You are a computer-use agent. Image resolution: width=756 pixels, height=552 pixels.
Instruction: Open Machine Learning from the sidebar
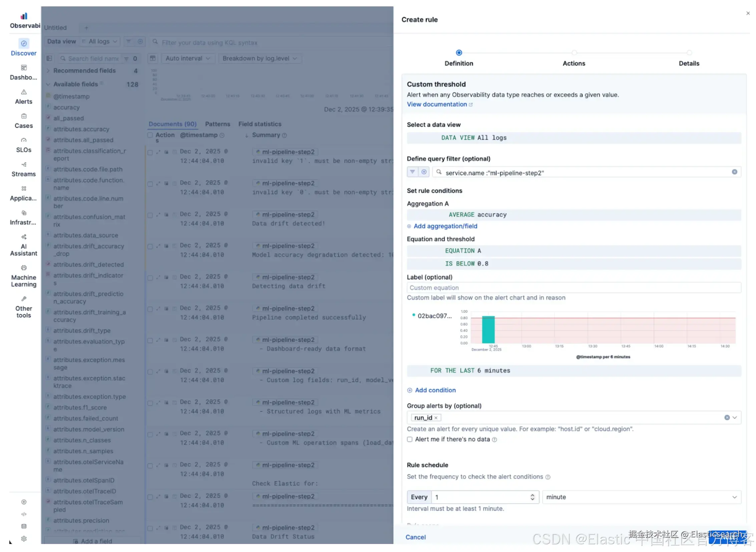(24, 268)
